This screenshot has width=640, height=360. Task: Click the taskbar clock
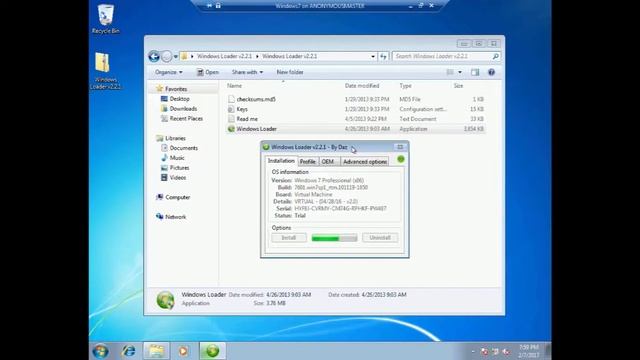pos(529,351)
